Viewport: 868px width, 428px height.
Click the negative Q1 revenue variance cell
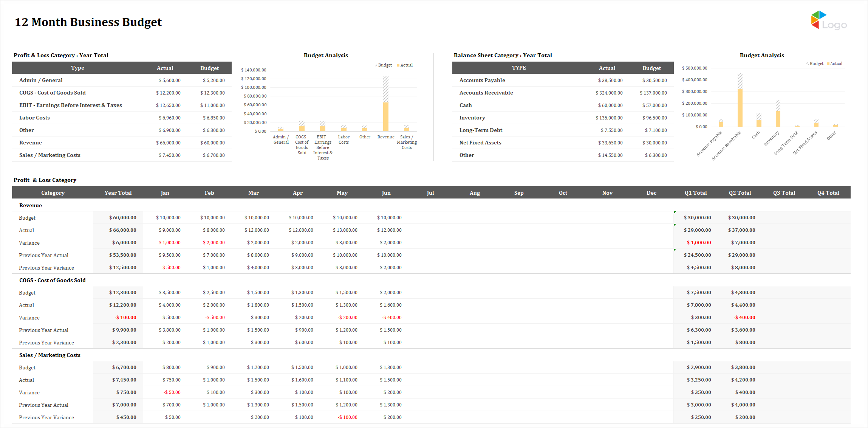click(x=698, y=243)
